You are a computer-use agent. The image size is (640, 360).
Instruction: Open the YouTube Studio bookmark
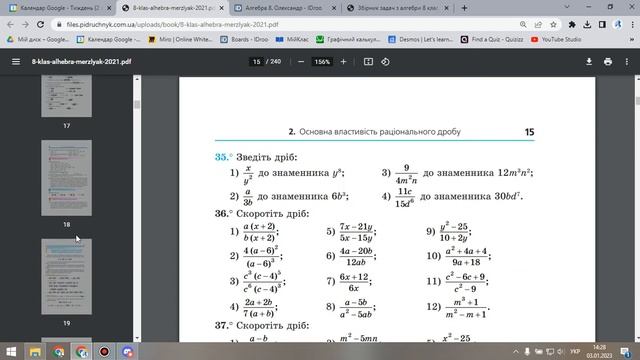coord(556,39)
